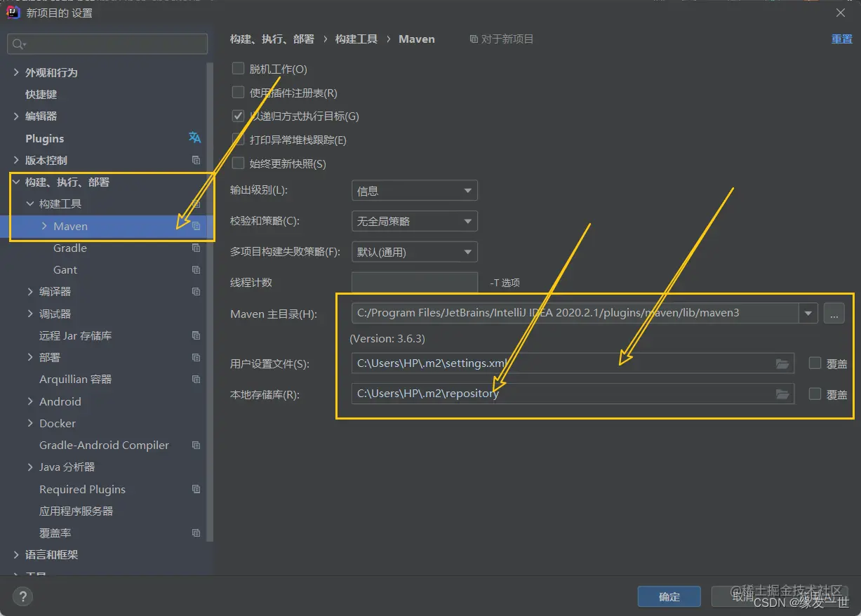
Task: Click the project-level copy icon beside 版本控制
Action: [196, 160]
